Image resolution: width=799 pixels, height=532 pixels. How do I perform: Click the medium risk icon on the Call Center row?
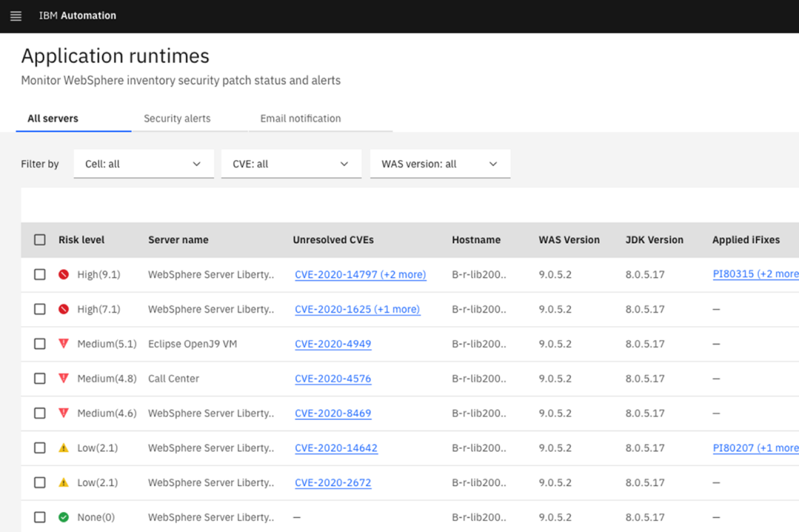coord(63,378)
